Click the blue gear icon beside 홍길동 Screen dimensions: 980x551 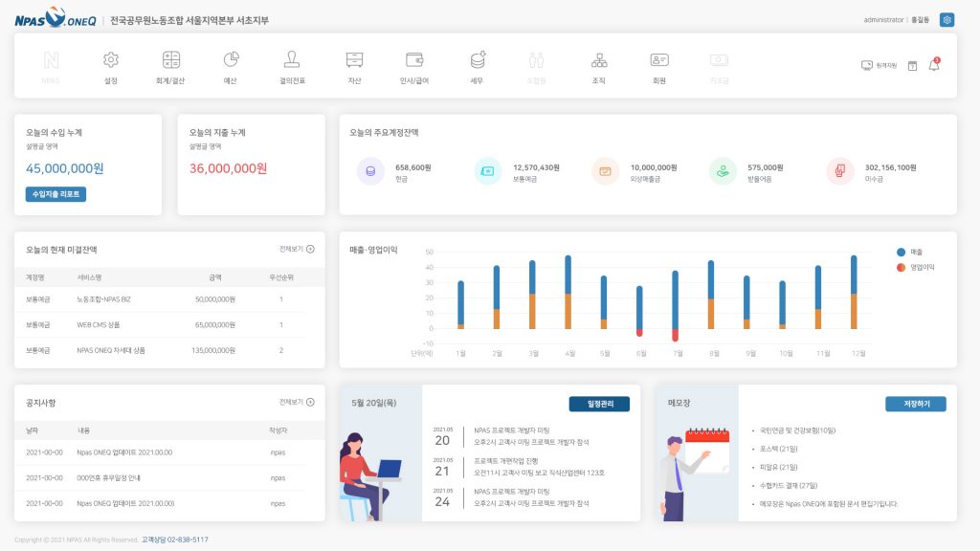click(947, 19)
